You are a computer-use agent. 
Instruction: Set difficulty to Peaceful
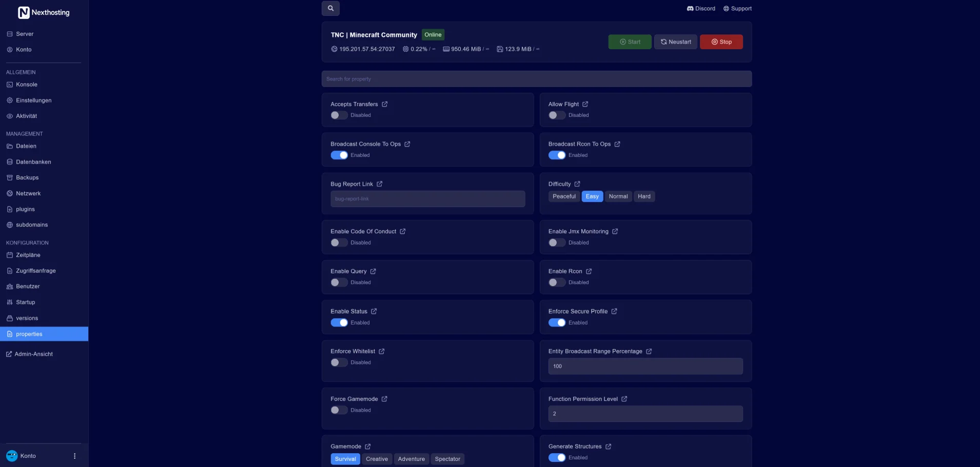point(564,196)
